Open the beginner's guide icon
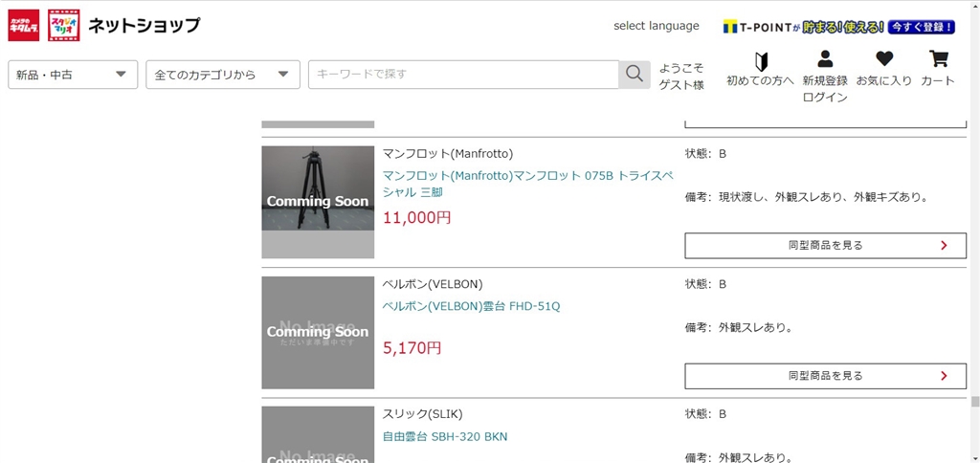Viewport: 980px width, 463px height. [x=761, y=62]
